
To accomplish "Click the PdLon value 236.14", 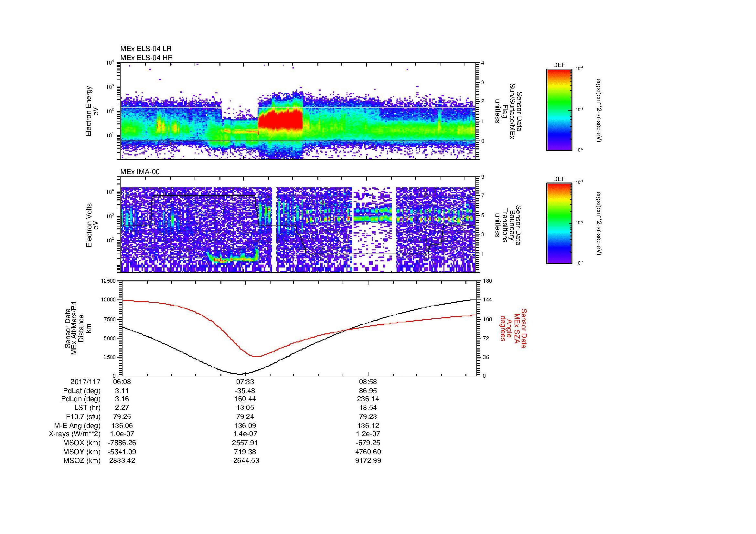I will [x=368, y=399].
